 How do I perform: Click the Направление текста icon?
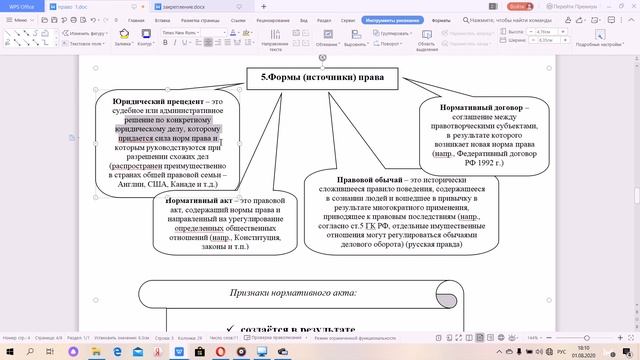click(x=276, y=34)
